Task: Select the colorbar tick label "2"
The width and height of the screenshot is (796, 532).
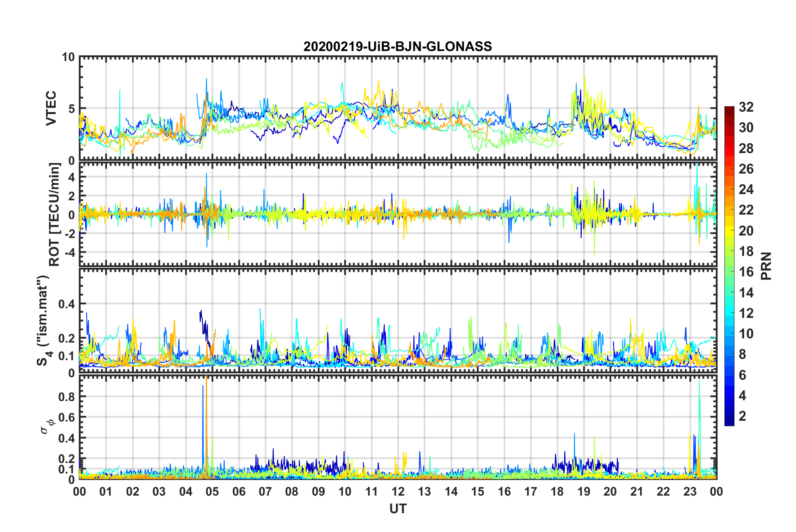Action: (742, 416)
